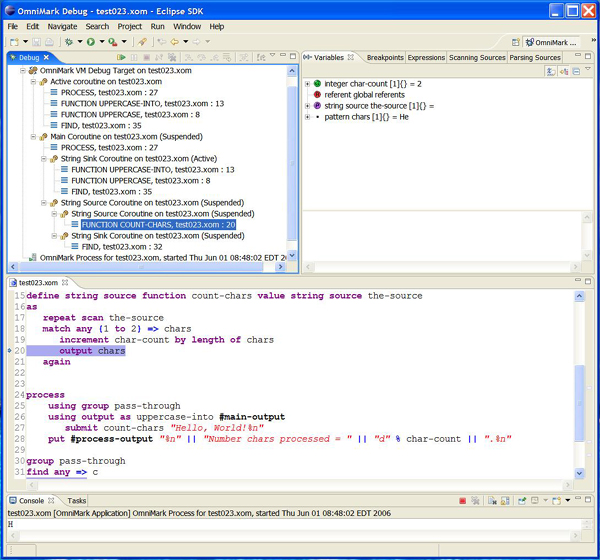Viewport: 600px width, 560px height.
Task: Toggle Scroll Lock in Console toolbar
Action: [x=505, y=501]
